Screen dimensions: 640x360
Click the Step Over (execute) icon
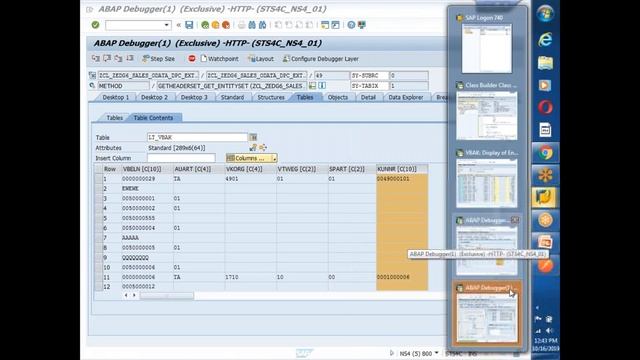[x=107, y=58]
